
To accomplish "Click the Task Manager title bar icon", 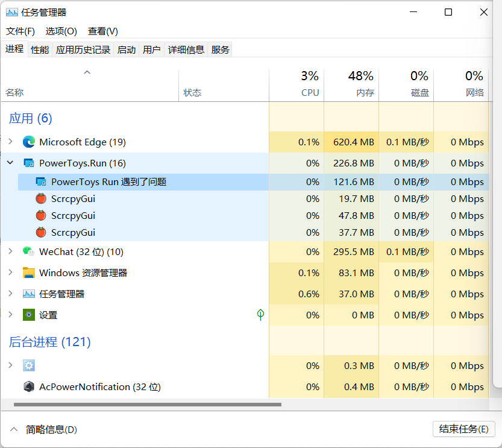I will click(x=11, y=11).
